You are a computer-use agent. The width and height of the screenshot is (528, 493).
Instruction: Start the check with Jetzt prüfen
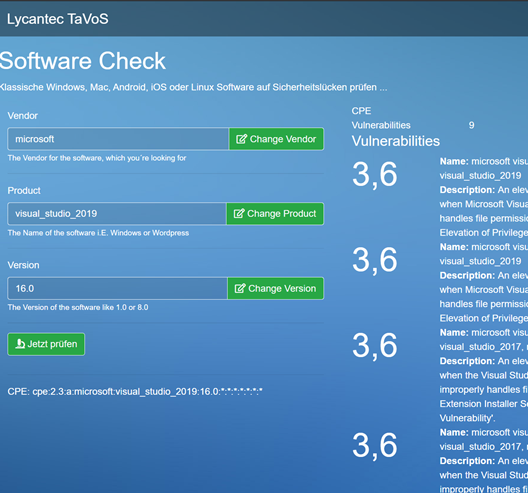pos(46,344)
